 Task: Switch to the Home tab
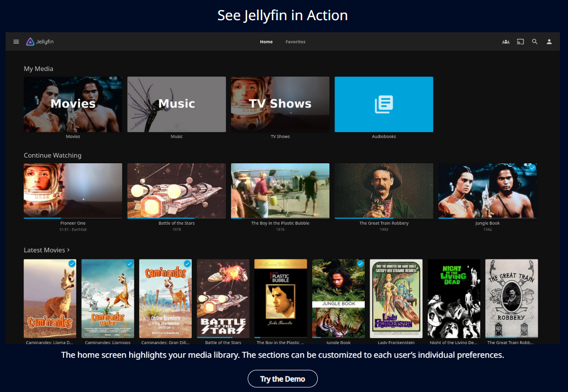[266, 42]
